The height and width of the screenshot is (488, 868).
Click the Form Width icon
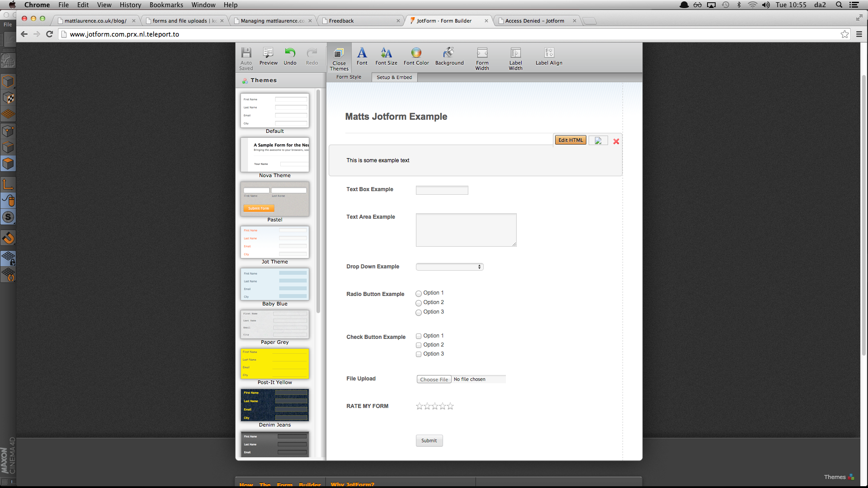click(482, 53)
